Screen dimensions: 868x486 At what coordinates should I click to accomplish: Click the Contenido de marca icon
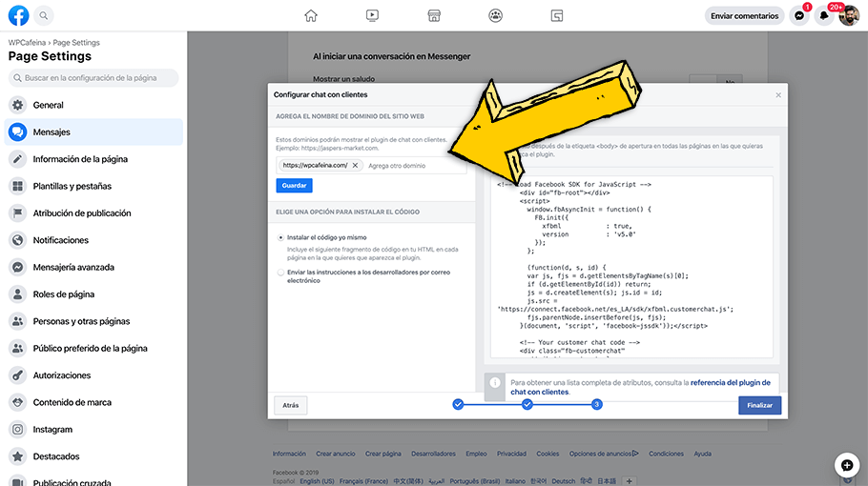18,402
